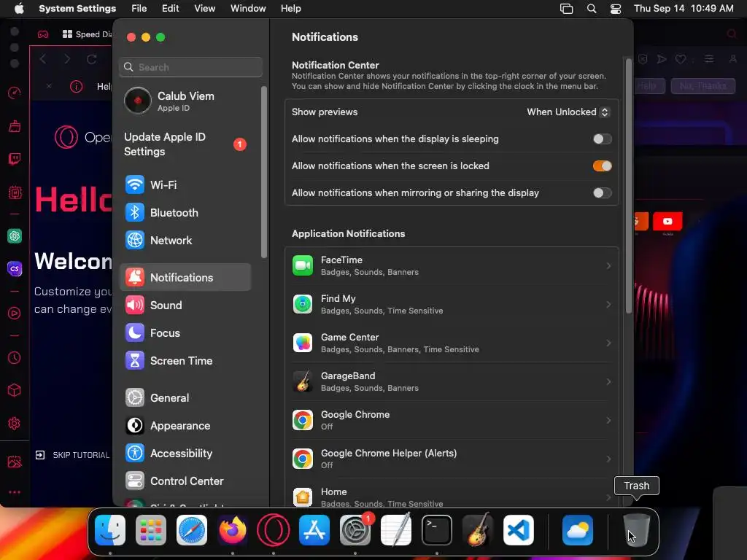Open the View menu
The image size is (747, 560).
coord(205,9)
